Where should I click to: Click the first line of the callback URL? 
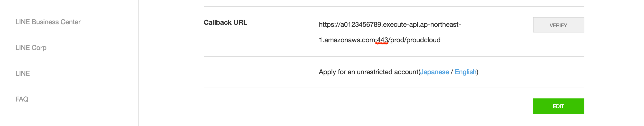pyautogui.click(x=390, y=24)
